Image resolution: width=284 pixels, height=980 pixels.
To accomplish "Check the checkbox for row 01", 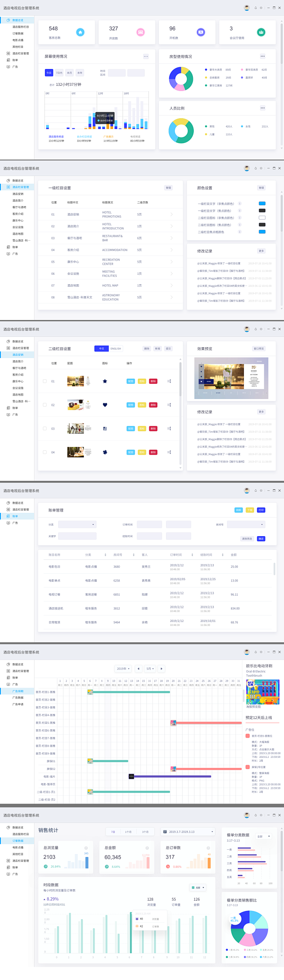I will point(45,381).
